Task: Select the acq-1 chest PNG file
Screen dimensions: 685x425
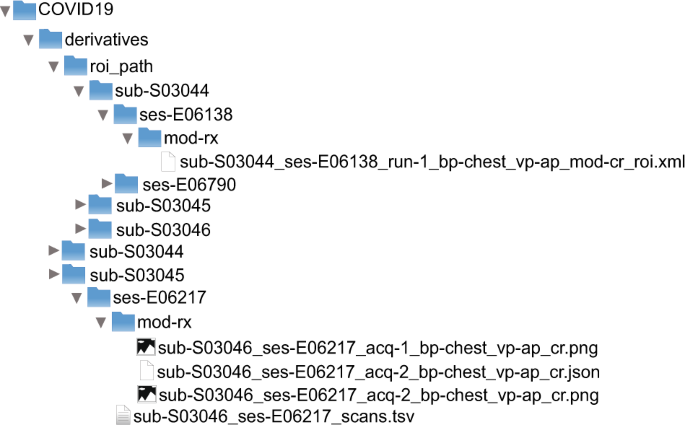Action: click(x=379, y=349)
